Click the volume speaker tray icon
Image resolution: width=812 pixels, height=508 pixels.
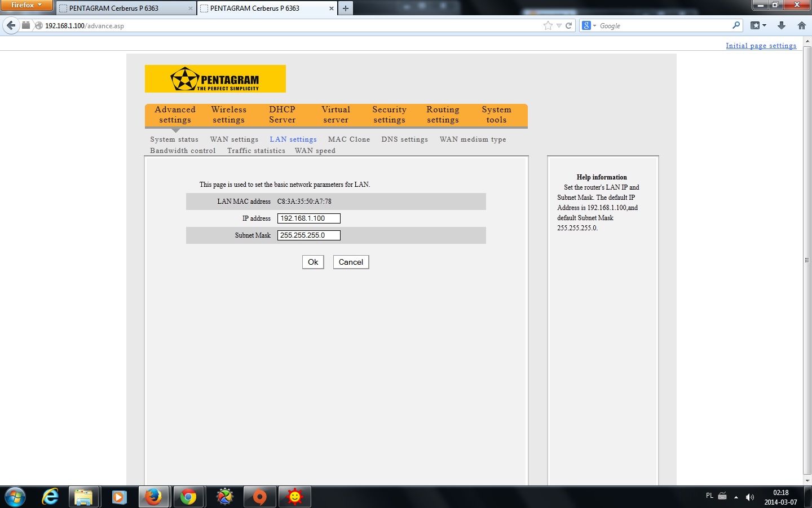(x=750, y=497)
